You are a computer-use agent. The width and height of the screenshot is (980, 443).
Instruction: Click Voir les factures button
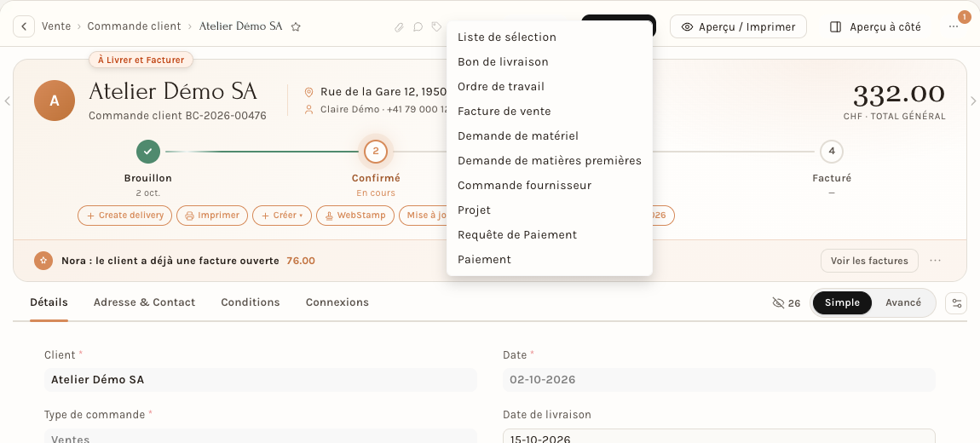tap(869, 261)
